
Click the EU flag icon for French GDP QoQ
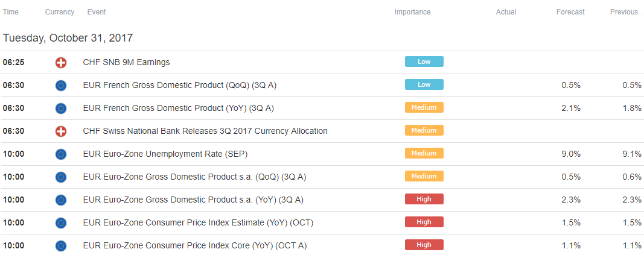coord(60,86)
